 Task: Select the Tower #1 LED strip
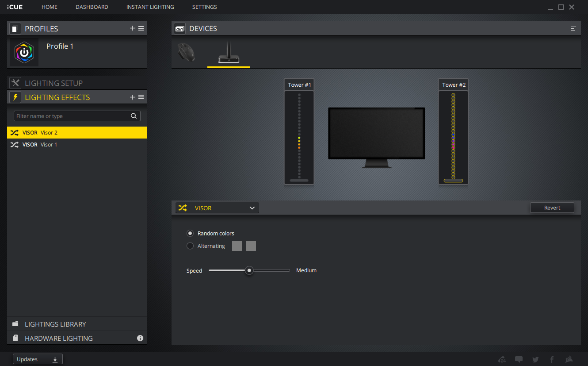(299, 135)
